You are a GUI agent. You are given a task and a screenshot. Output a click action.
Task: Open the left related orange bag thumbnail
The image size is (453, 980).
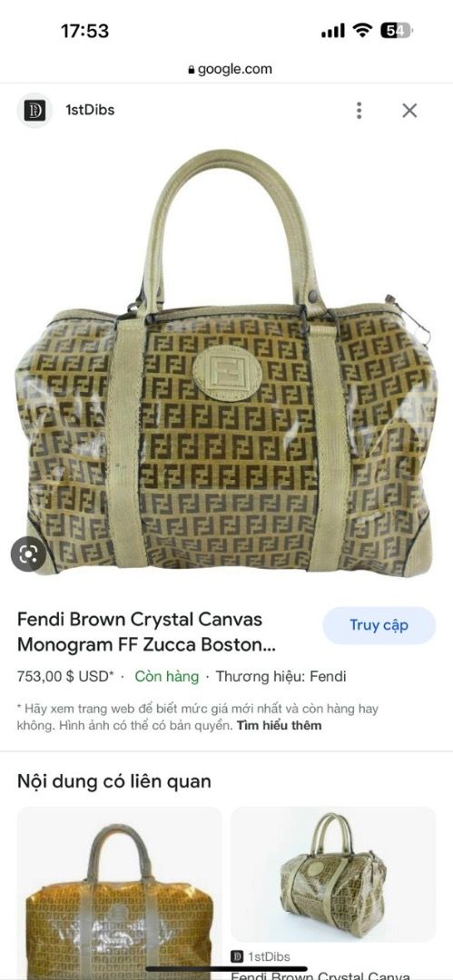tap(120, 893)
